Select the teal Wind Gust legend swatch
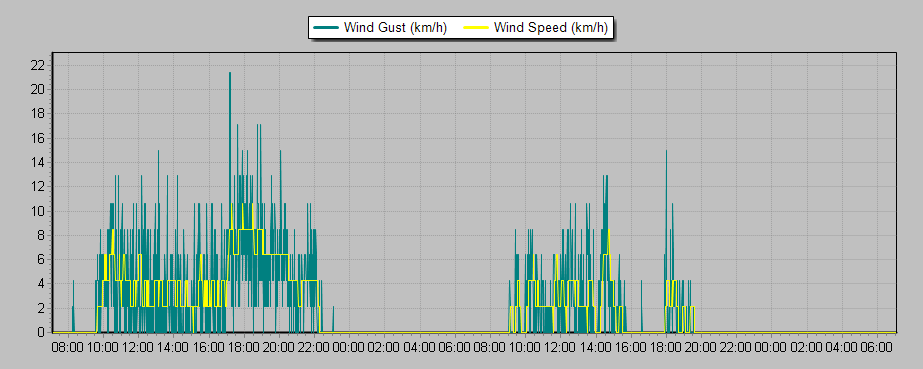The width and height of the screenshot is (923, 369). pos(327,28)
